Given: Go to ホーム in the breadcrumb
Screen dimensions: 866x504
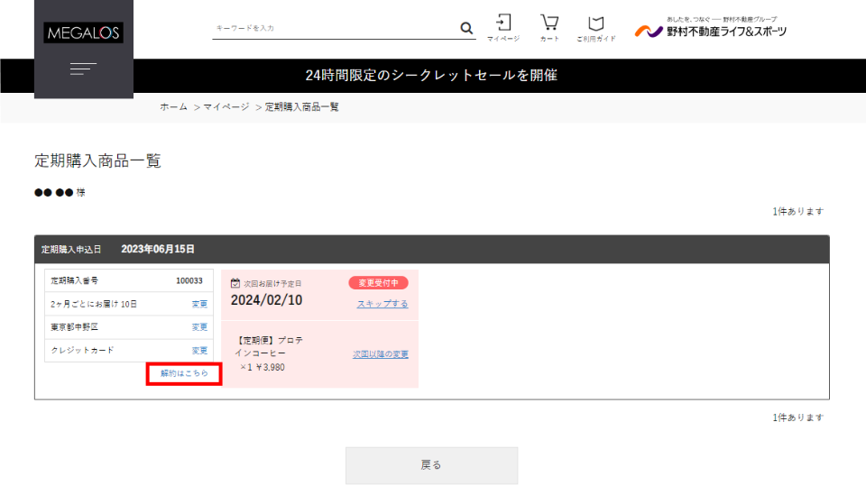Looking at the screenshot, I should [x=173, y=106].
